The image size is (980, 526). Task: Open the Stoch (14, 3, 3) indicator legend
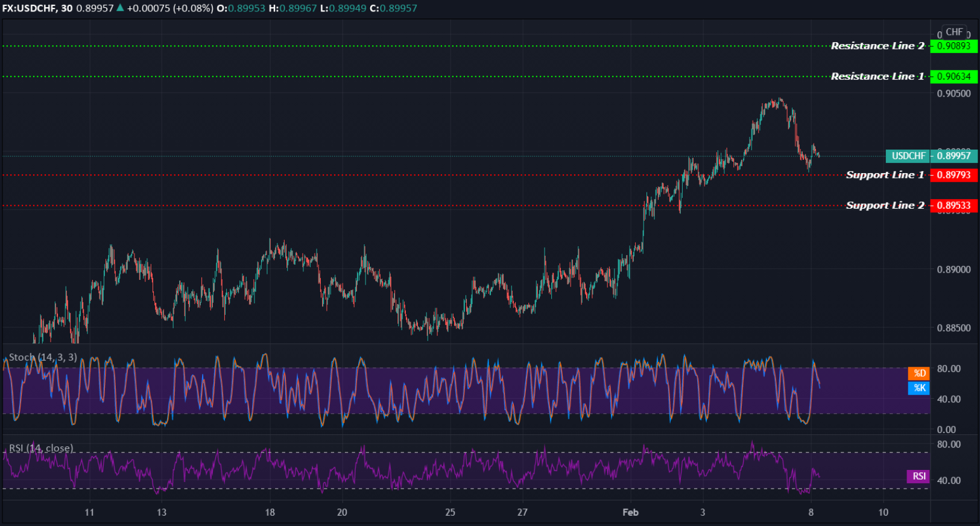click(43, 357)
